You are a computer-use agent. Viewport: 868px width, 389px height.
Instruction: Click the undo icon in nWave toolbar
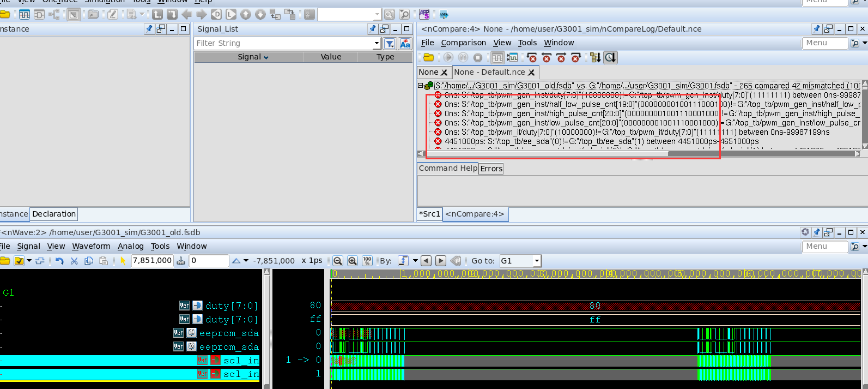click(x=59, y=261)
